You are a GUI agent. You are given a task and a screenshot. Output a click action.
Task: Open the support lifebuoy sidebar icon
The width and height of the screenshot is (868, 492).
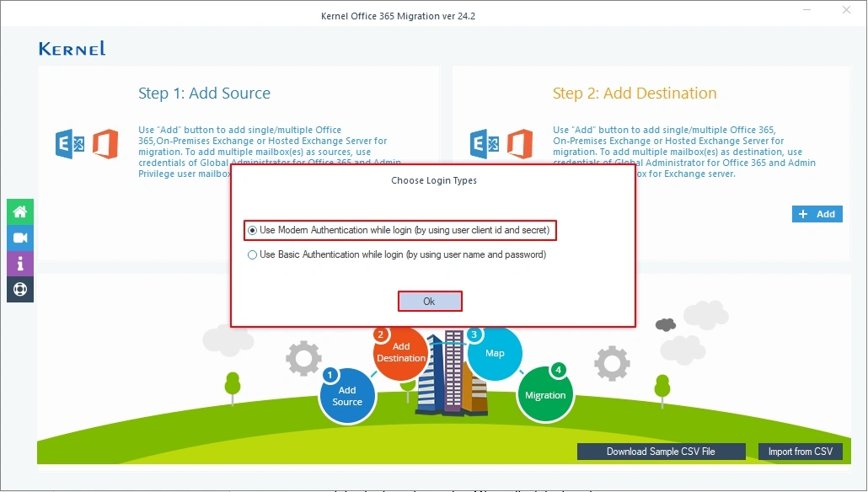(20, 289)
